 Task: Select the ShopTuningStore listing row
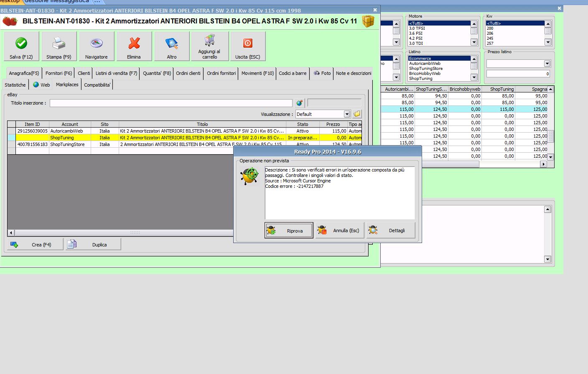(x=184, y=144)
